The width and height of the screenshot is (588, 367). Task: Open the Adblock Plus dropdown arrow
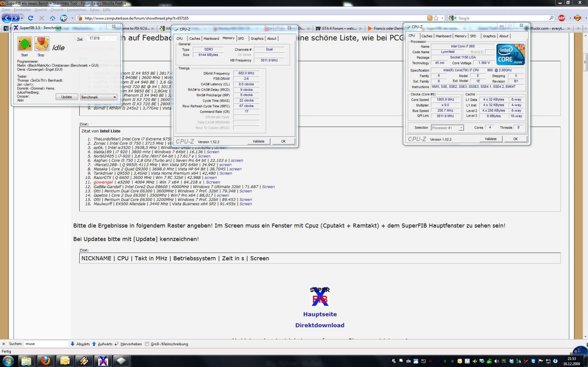570,18
